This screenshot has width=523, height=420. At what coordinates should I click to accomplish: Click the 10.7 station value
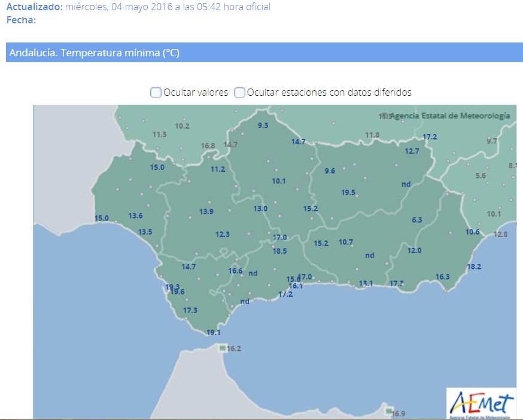(x=346, y=242)
